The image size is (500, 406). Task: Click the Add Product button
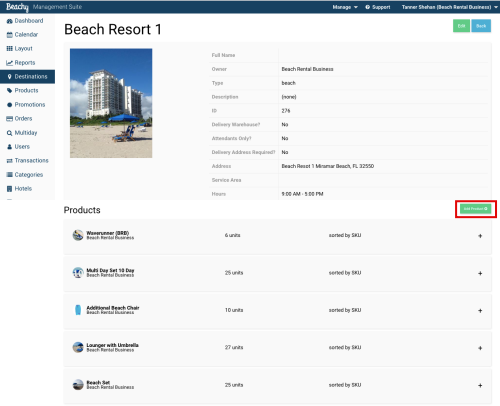click(x=476, y=209)
